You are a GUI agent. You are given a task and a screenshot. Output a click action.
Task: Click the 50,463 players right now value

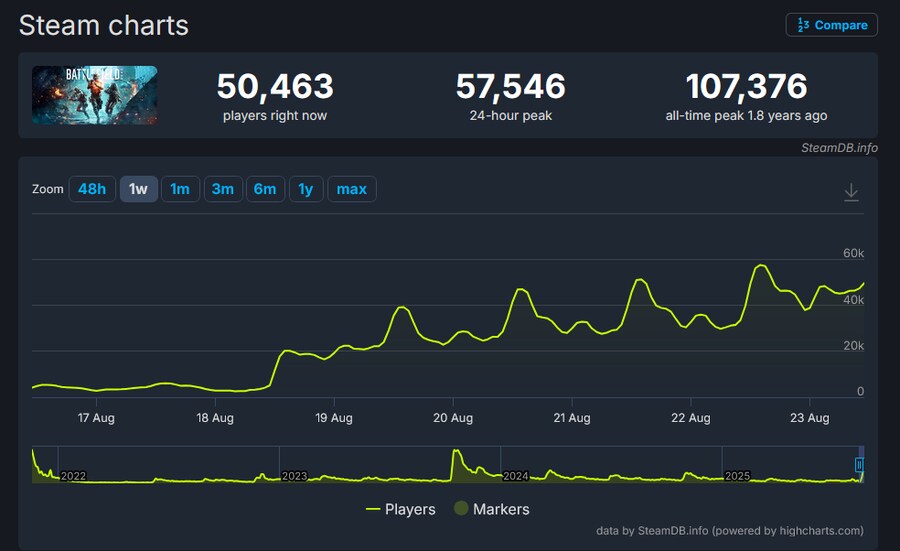point(275,86)
